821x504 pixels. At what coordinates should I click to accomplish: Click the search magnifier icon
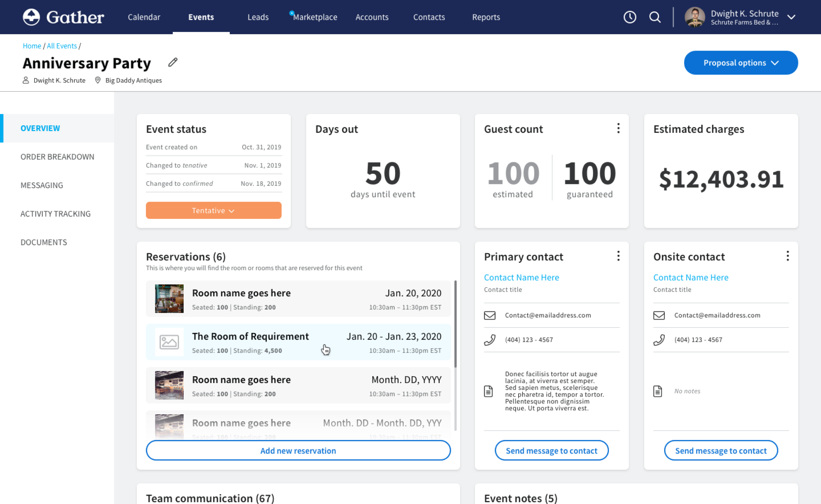pyautogui.click(x=655, y=17)
